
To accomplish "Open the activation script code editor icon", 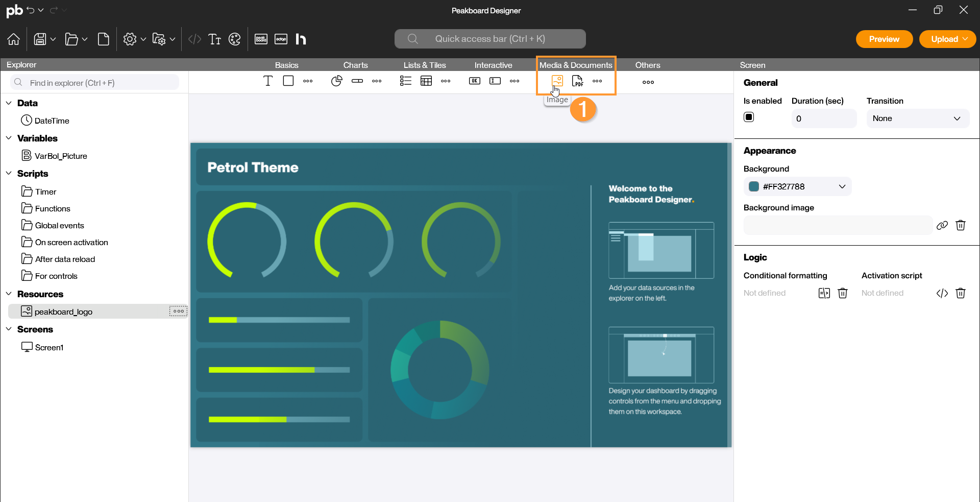I will click(942, 293).
